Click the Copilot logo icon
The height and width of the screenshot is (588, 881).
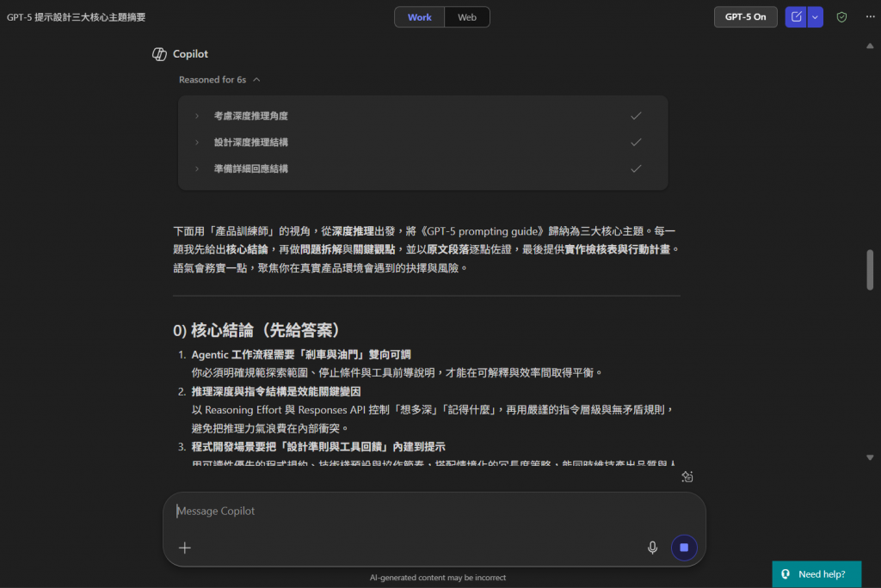point(159,54)
